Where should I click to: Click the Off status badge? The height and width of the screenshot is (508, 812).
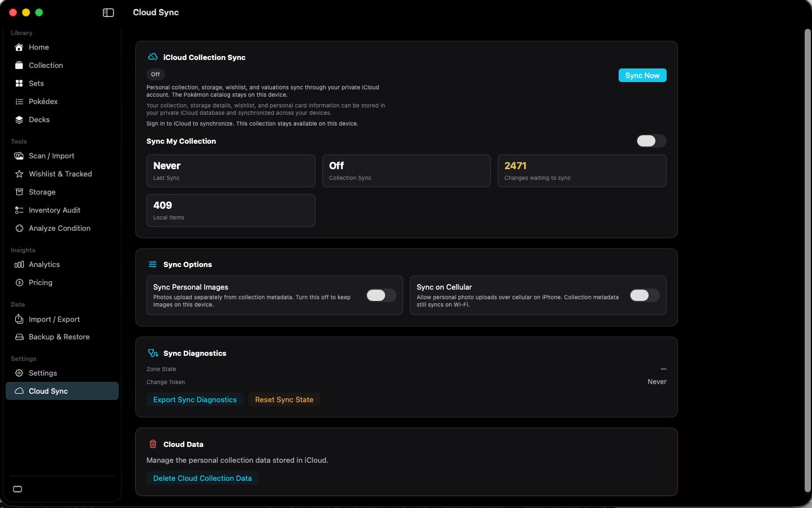point(156,74)
